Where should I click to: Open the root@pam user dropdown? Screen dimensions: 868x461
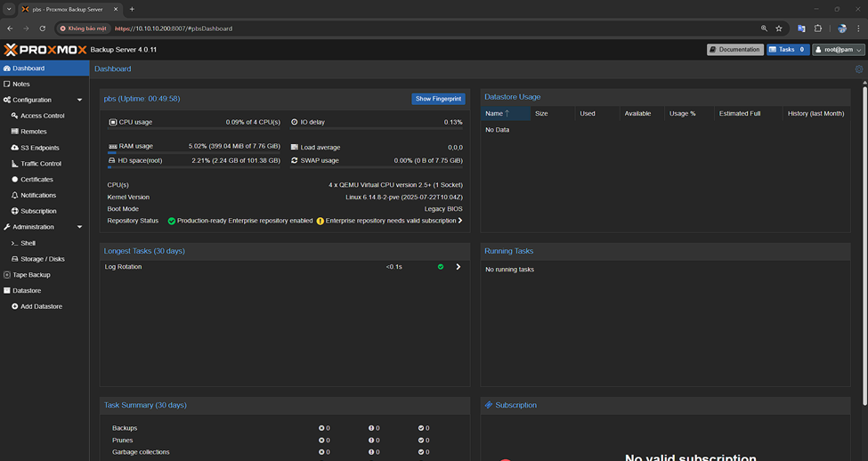[x=838, y=50]
